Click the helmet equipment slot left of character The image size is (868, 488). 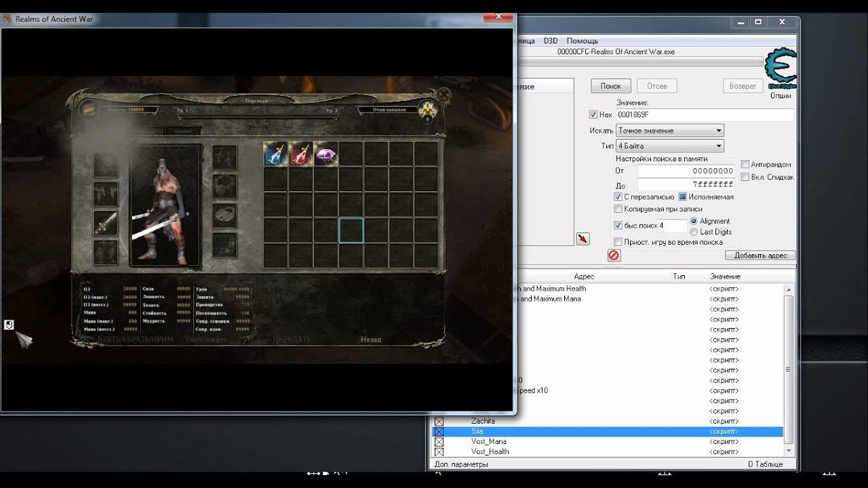(105, 164)
